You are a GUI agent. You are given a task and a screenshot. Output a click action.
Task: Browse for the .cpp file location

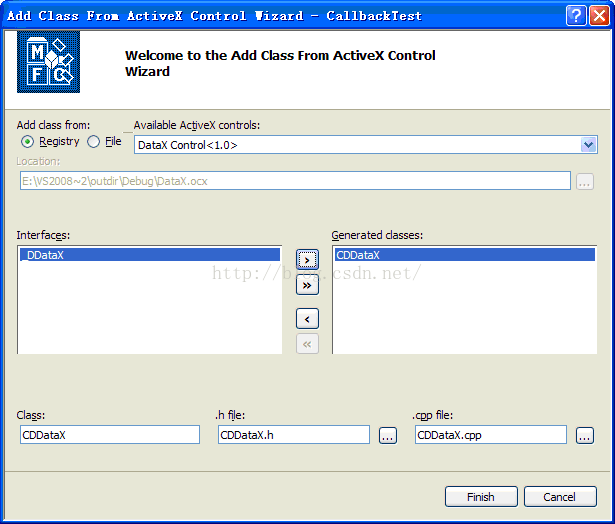585,435
